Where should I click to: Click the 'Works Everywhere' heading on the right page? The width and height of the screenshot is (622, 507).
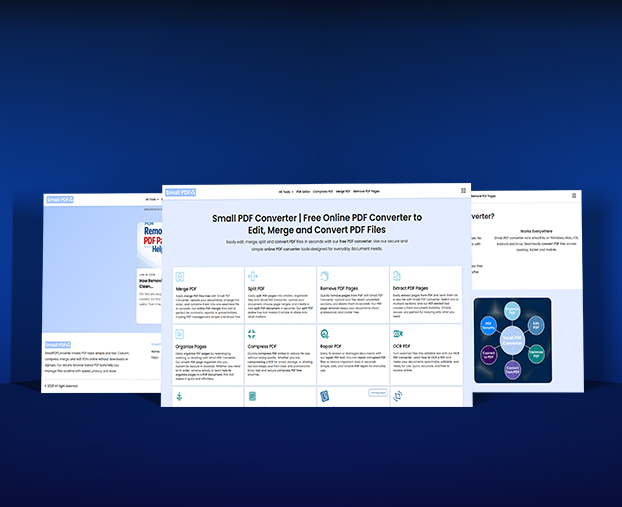point(536,231)
